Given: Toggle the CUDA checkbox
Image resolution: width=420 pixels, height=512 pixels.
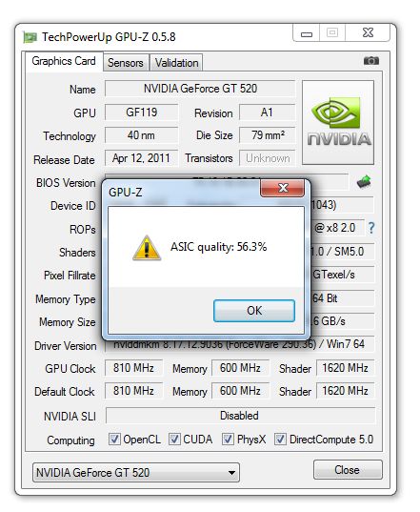Looking at the screenshot, I should [x=174, y=440].
